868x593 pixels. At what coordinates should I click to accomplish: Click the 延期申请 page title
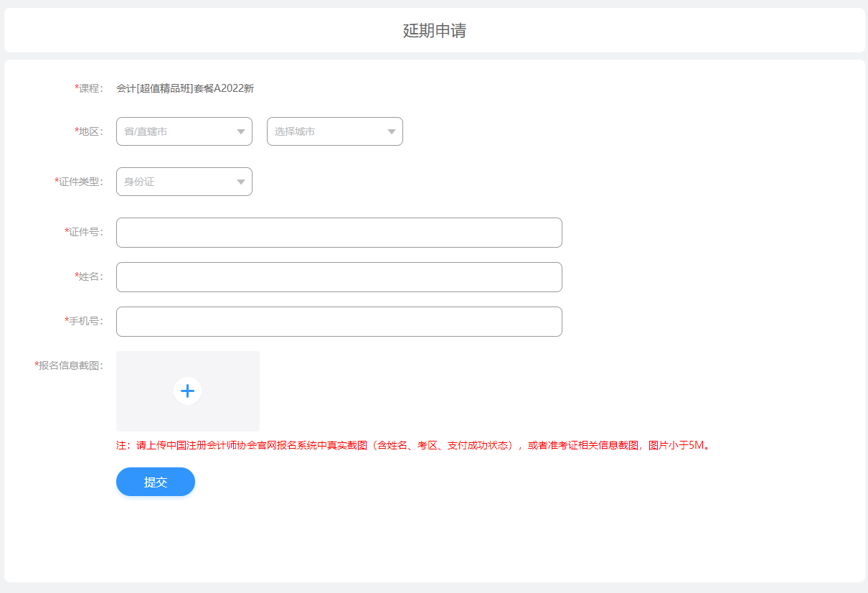pyautogui.click(x=433, y=30)
